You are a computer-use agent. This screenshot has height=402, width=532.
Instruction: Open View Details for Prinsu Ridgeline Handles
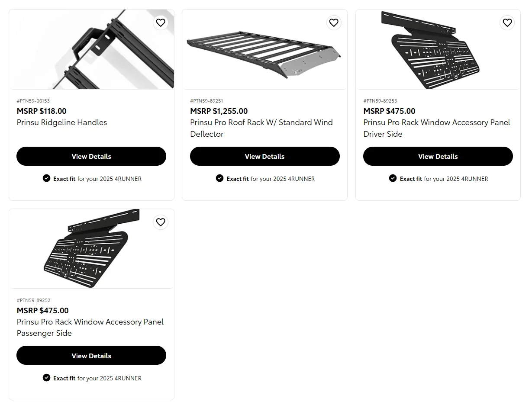click(x=91, y=156)
